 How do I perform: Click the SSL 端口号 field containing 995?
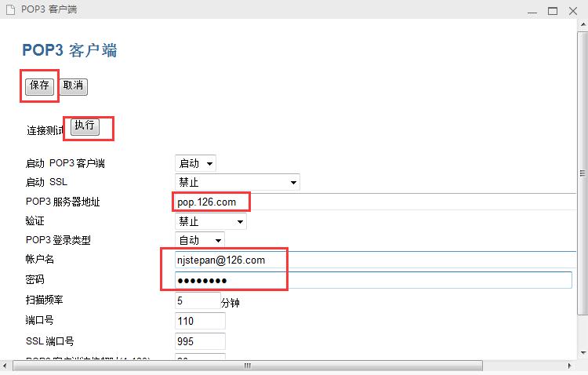click(x=200, y=341)
